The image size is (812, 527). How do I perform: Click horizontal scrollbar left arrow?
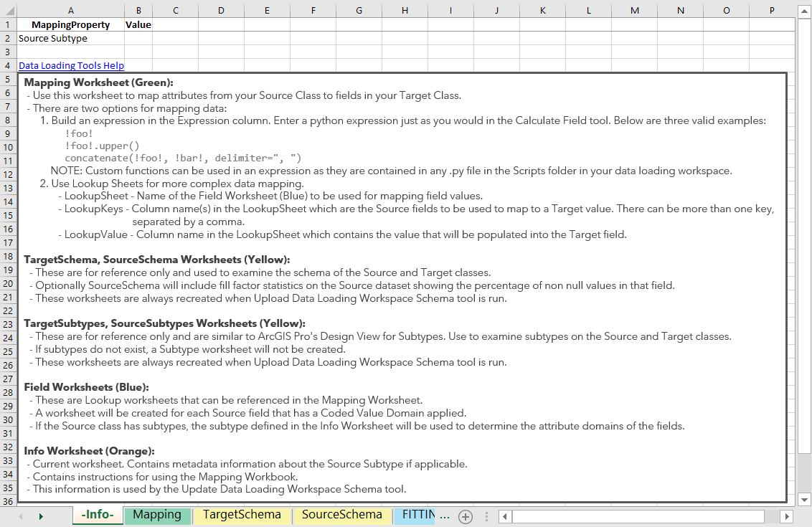505,517
